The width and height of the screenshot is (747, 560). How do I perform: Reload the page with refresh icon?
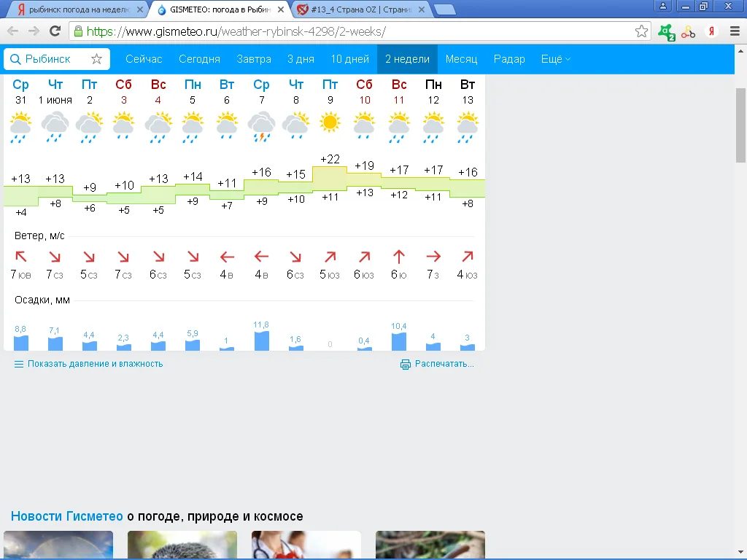[x=55, y=31]
